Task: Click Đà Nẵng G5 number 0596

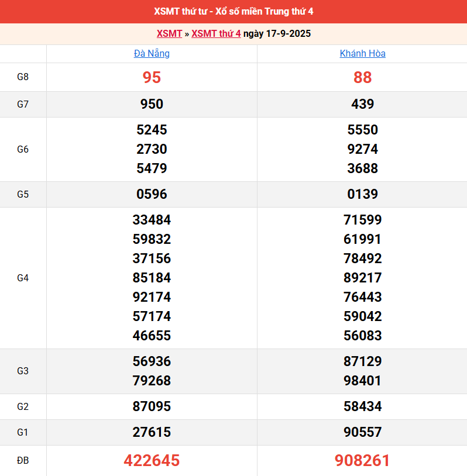Action: coord(152,194)
